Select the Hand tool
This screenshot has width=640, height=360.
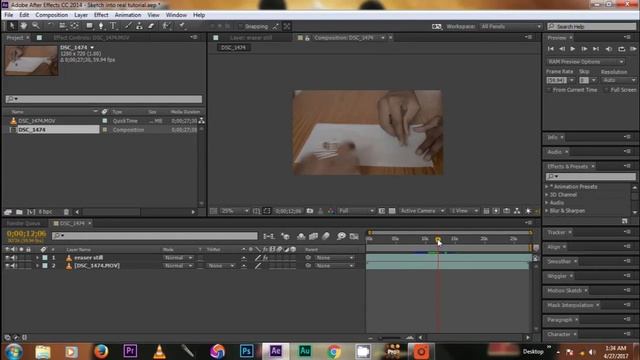pos(24,26)
